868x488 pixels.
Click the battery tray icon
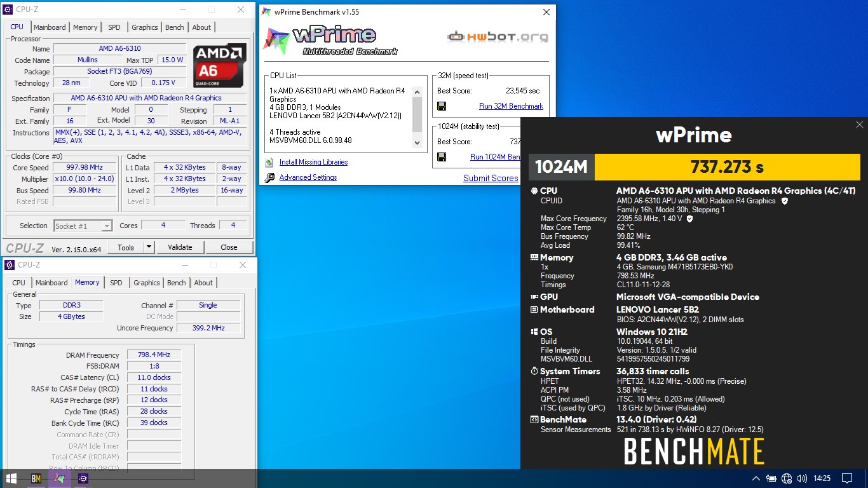tap(771, 478)
